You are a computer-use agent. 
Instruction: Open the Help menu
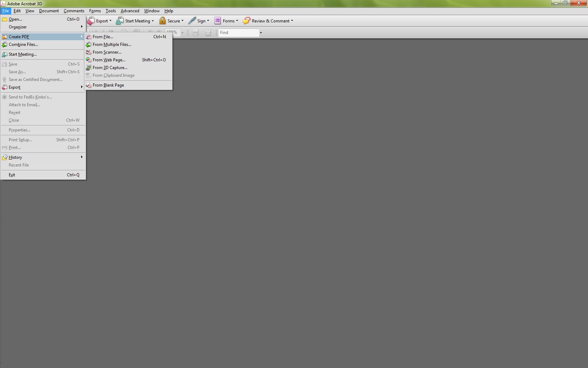(169, 11)
